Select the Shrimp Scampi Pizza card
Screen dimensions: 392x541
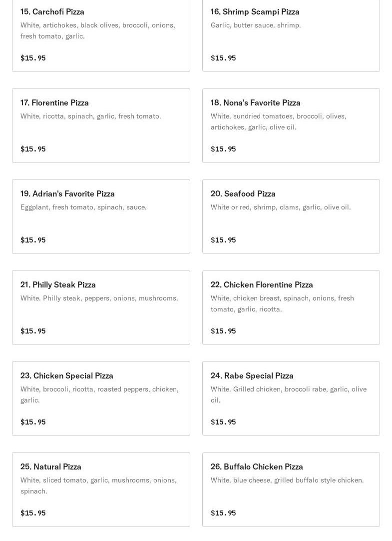click(x=291, y=35)
